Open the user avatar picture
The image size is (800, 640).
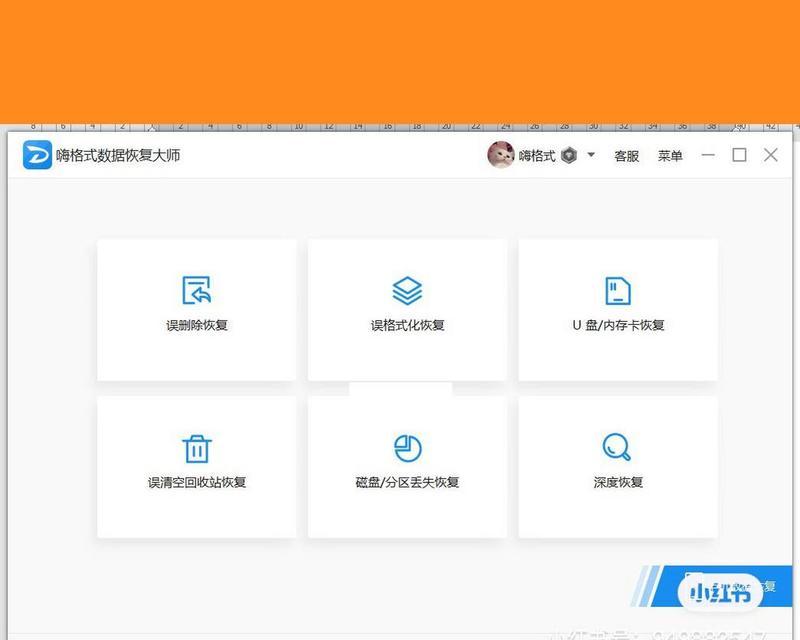(x=501, y=155)
